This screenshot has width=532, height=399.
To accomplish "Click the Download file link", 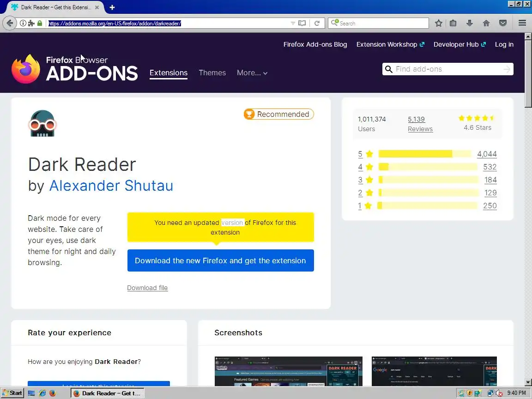I will (147, 288).
